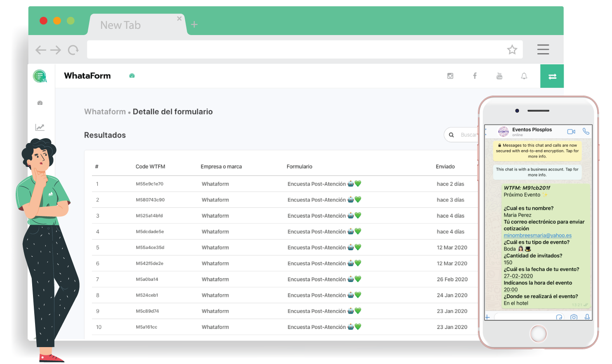The image size is (612, 364).
Task: Reload the page with refresh icon
Action: pyautogui.click(x=73, y=50)
